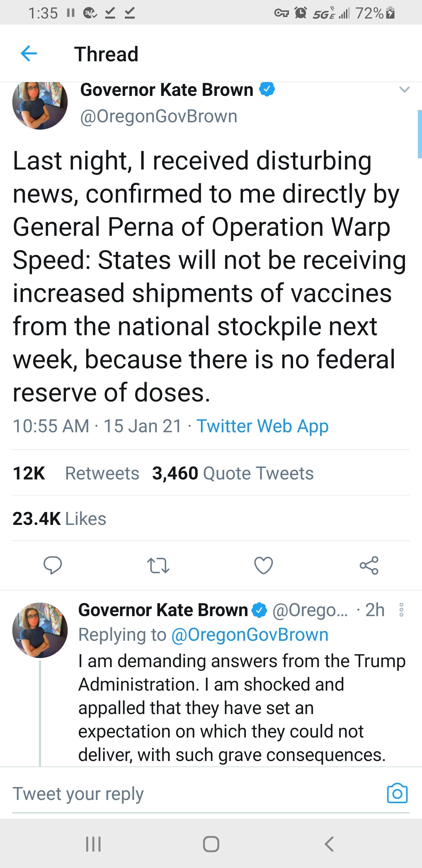Viewport: 422px width, 868px height.
Task: Expand the caret menu on the main tweet
Action: coord(404,89)
